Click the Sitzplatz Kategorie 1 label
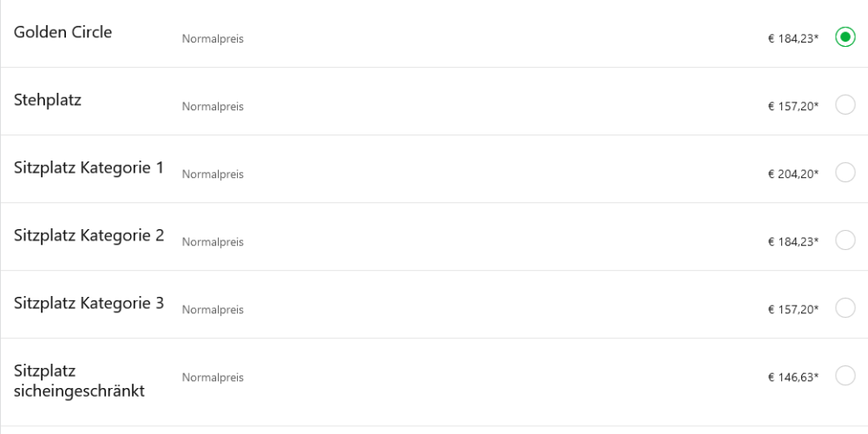Viewport: 868px width, 434px height. tap(89, 168)
